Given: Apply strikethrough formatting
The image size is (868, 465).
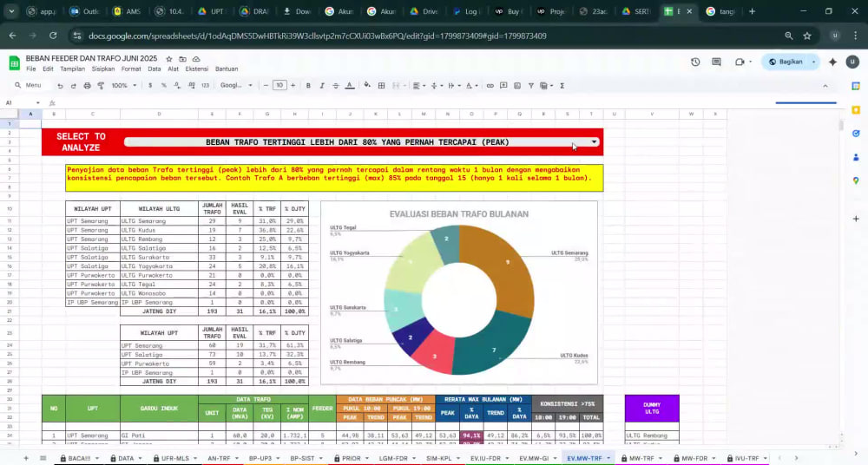Looking at the screenshot, I should [x=335, y=86].
